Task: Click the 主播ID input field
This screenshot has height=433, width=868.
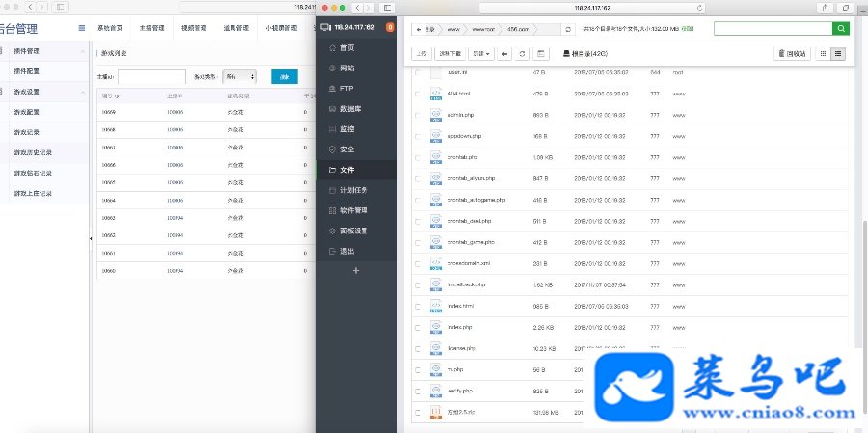Action: click(152, 77)
